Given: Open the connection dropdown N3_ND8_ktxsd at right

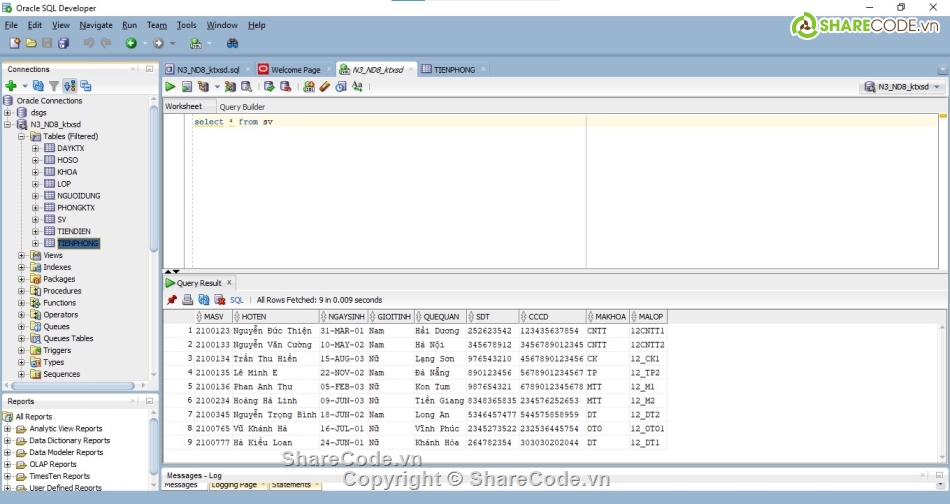Looking at the screenshot, I should pos(903,87).
